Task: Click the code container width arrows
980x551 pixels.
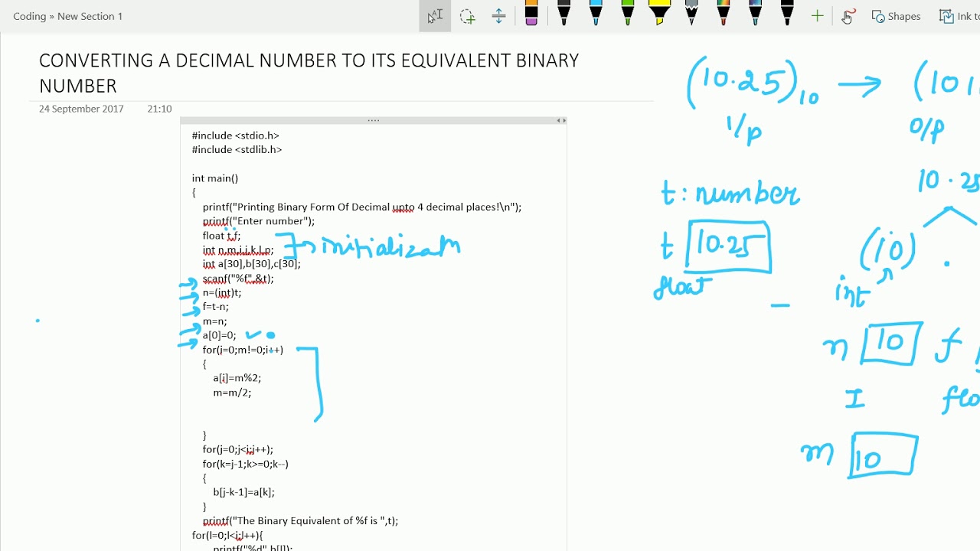Action: coord(561,120)
